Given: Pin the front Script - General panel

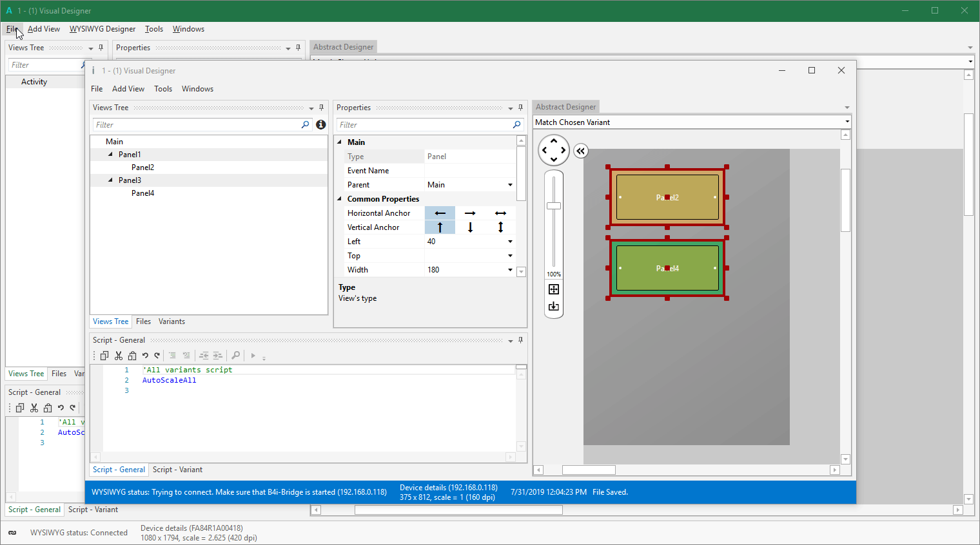Looking at the screenshot, I should click(520, 340).
